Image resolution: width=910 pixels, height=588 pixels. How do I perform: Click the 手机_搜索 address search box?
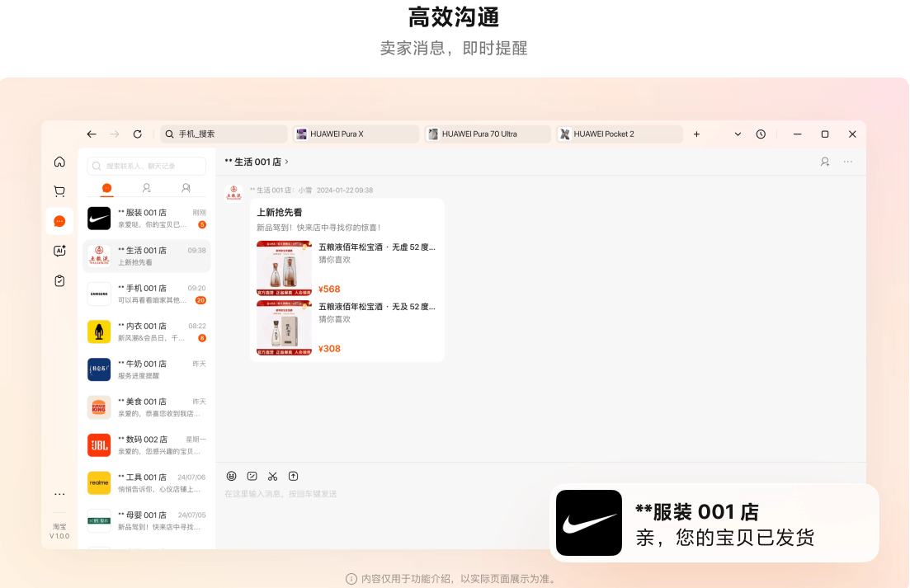pyautogui.click(x=224, y=134)
